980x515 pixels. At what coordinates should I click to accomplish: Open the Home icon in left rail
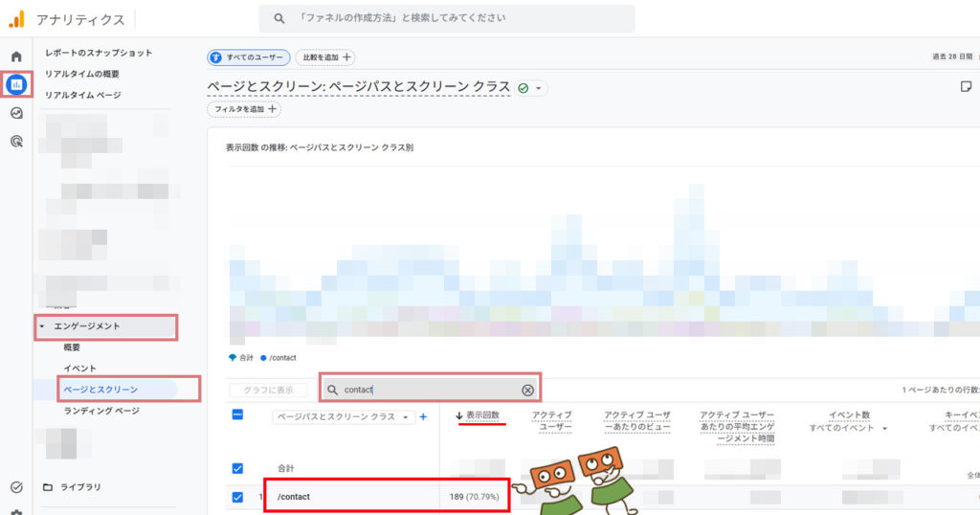[16, 56]
